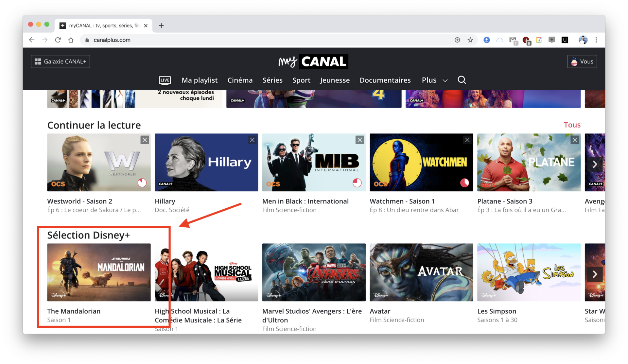Open the blue download extension icon

pos(487,40)
